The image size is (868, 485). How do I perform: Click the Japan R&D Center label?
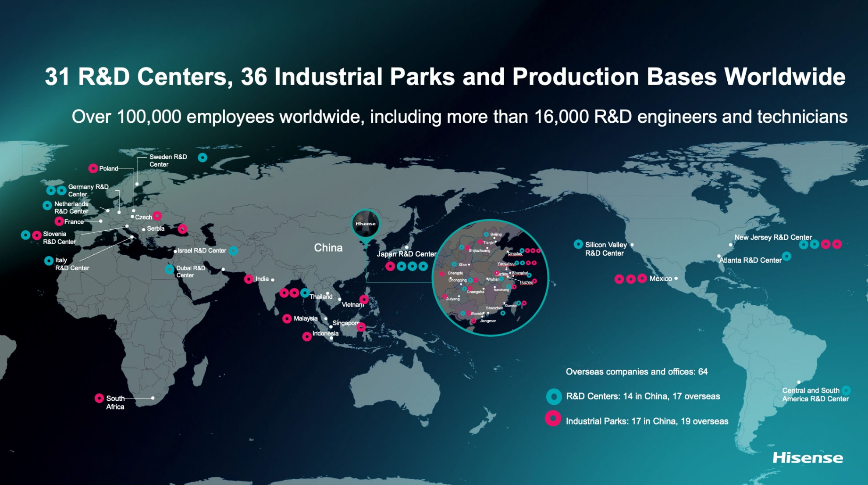(406, 254)
